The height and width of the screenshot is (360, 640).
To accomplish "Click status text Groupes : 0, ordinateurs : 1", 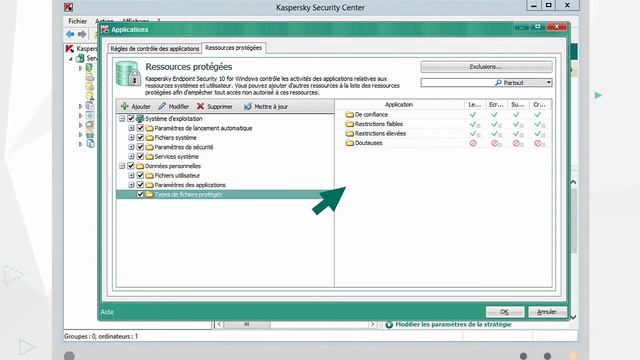I will tap(101, 336).
